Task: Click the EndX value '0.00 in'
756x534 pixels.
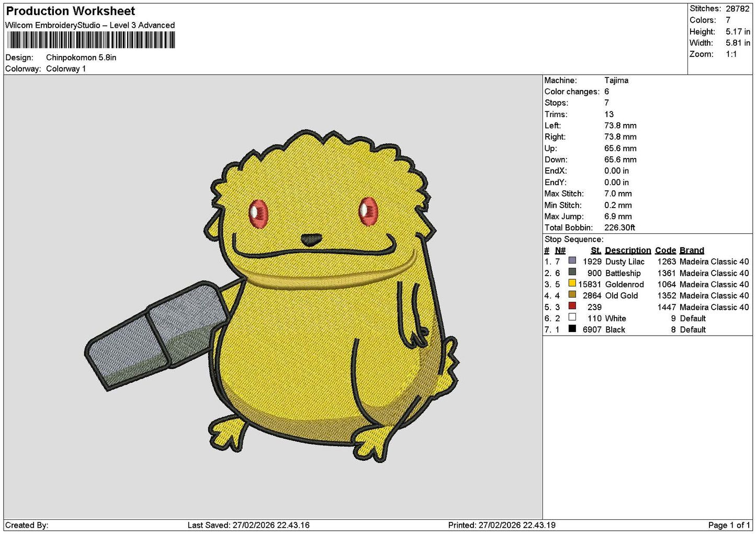Action: point(617,171)
